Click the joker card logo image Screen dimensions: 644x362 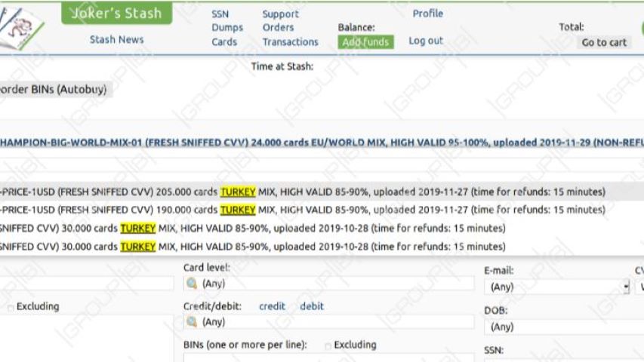pyautogui.click(x=21, y=27)
